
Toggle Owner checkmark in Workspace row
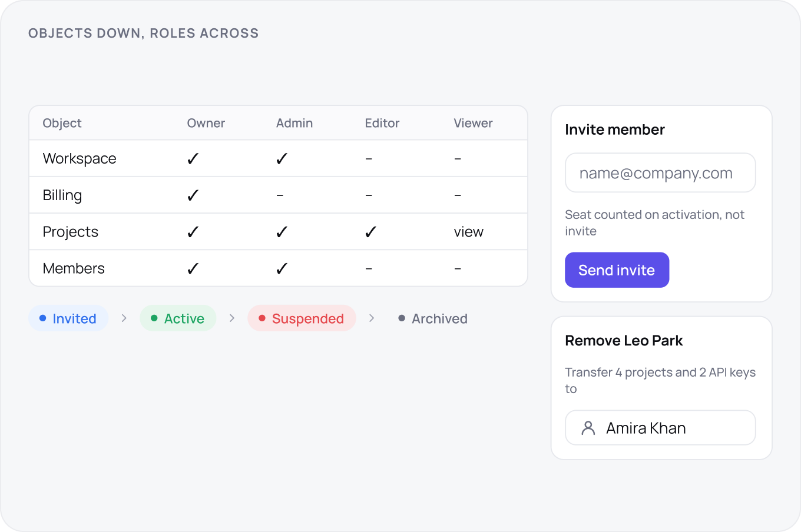point(193,159)
